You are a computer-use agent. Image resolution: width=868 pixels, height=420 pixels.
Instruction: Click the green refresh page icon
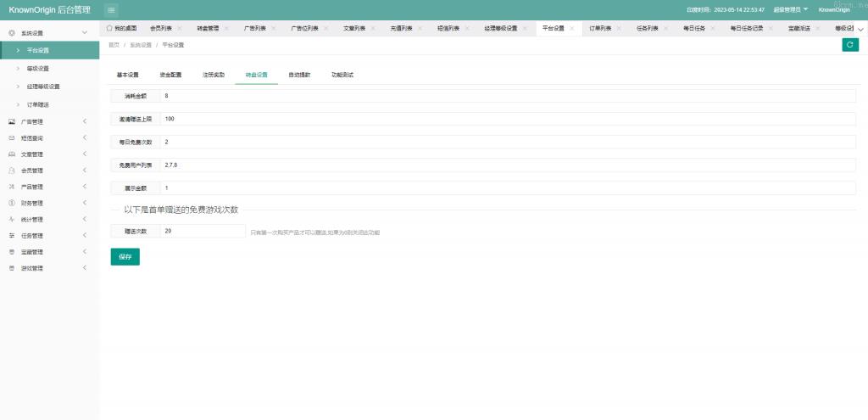(849, 44)
